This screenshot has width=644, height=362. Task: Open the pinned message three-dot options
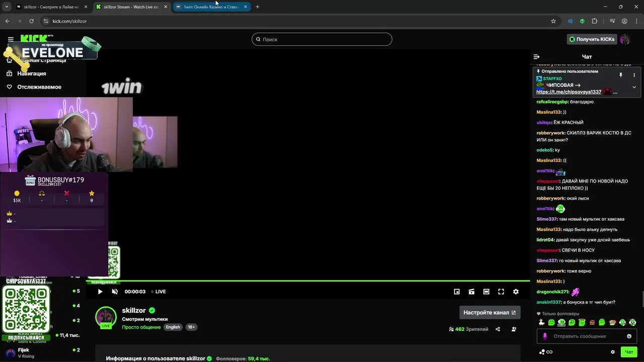[x=634, y=75]
